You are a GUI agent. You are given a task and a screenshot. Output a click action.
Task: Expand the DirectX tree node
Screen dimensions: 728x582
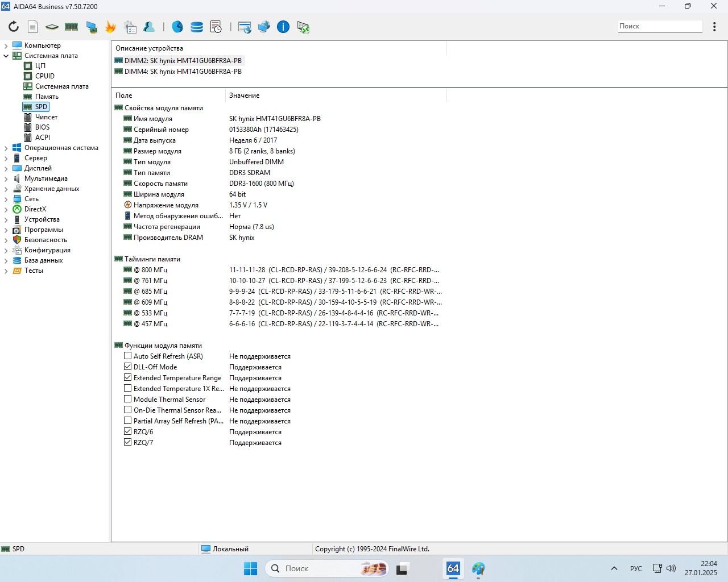(6, 209)
